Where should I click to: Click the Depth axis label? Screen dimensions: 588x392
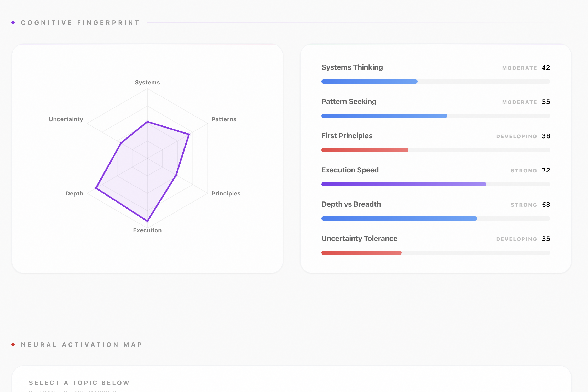74,194
